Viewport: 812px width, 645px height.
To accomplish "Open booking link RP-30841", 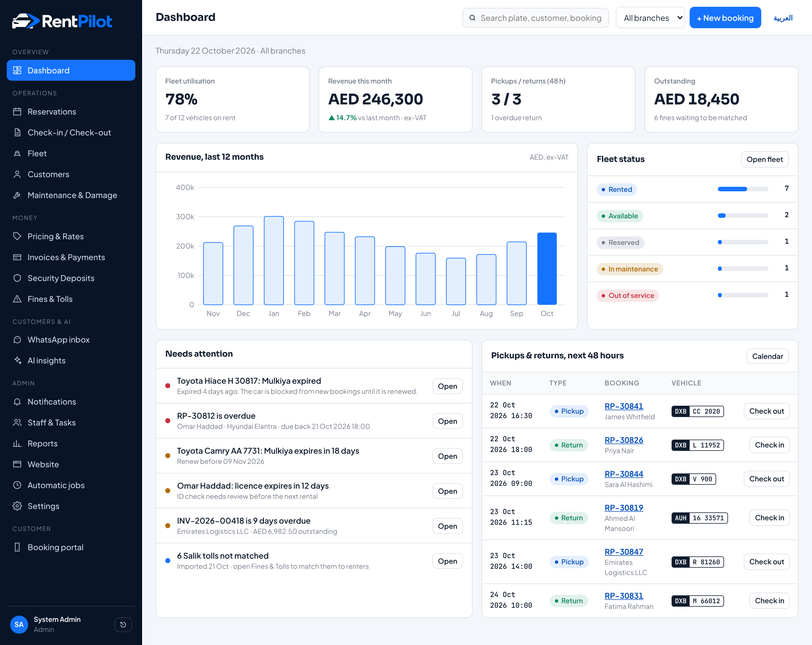I will [x=624, y=406].
